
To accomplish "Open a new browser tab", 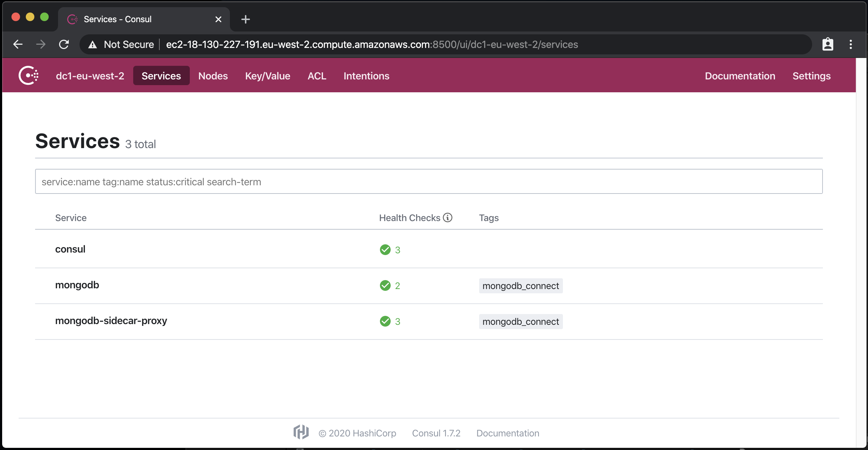I will pyautogui.click(x=245, y=19).
